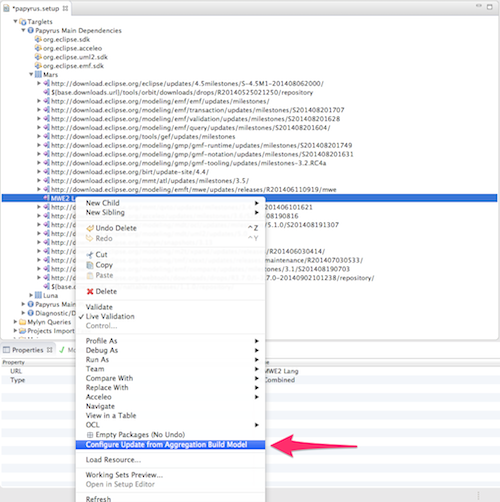Screen dimensions: 500x502
Task: Expand the Luna repository list
Action: coord(31,295)
